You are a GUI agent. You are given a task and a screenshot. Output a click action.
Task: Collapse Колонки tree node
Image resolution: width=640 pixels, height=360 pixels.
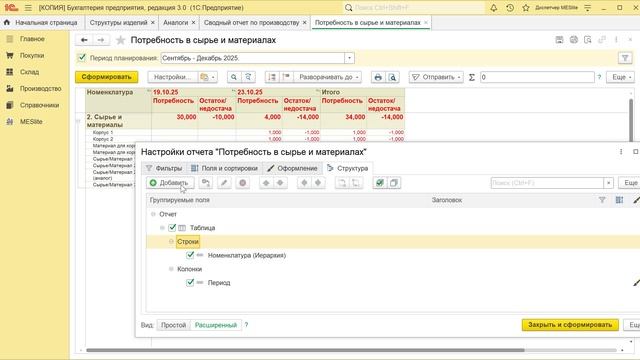[x=171, y=269]
